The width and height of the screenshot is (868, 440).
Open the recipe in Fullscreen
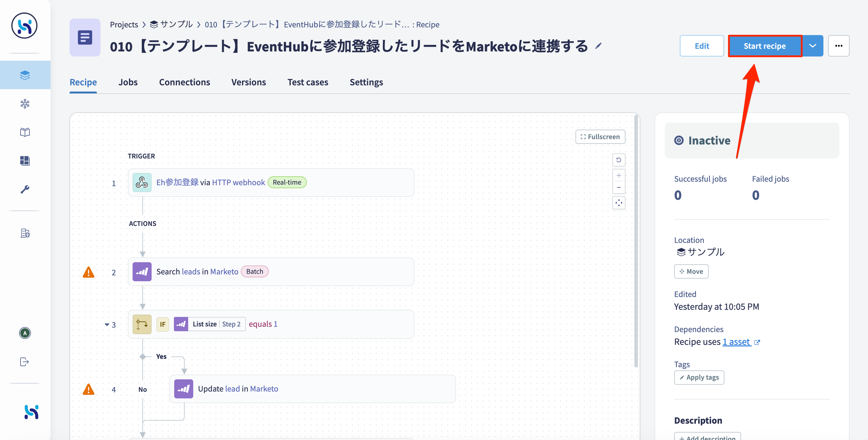(x=600, y=137)
